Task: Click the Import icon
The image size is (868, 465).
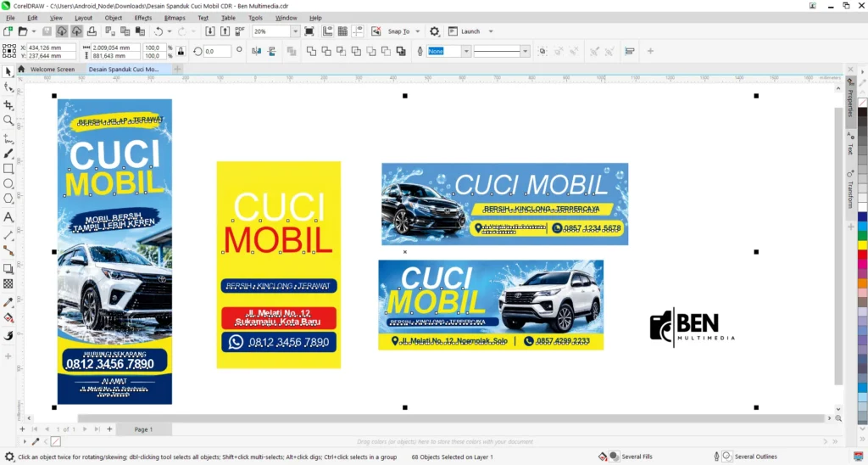Action: coord(210,31)
